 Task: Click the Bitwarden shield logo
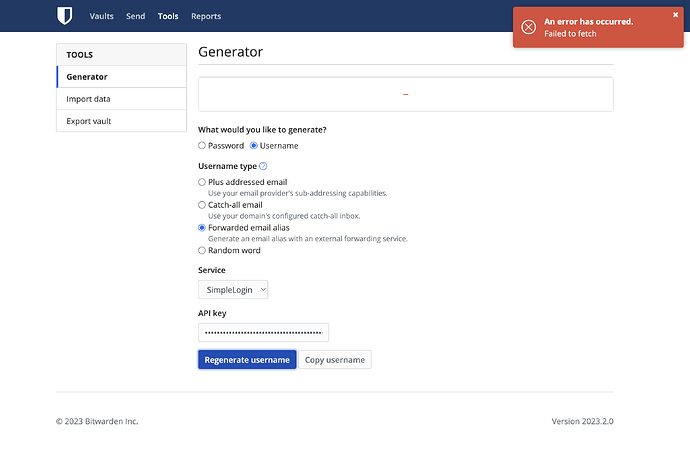tap(64, 16)
